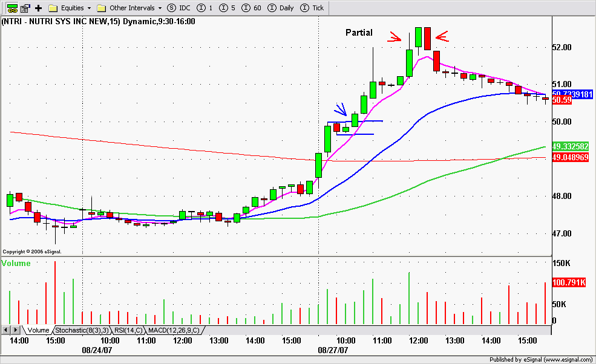Click the 150K volume axis label

coord(562,263)
